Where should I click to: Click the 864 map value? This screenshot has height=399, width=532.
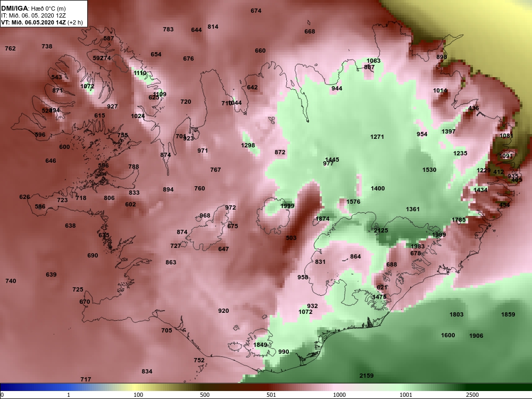point(355,256)
